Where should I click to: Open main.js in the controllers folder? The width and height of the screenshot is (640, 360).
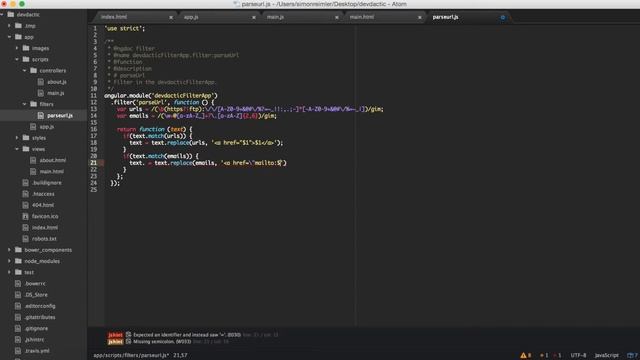(x=56, y=93)
